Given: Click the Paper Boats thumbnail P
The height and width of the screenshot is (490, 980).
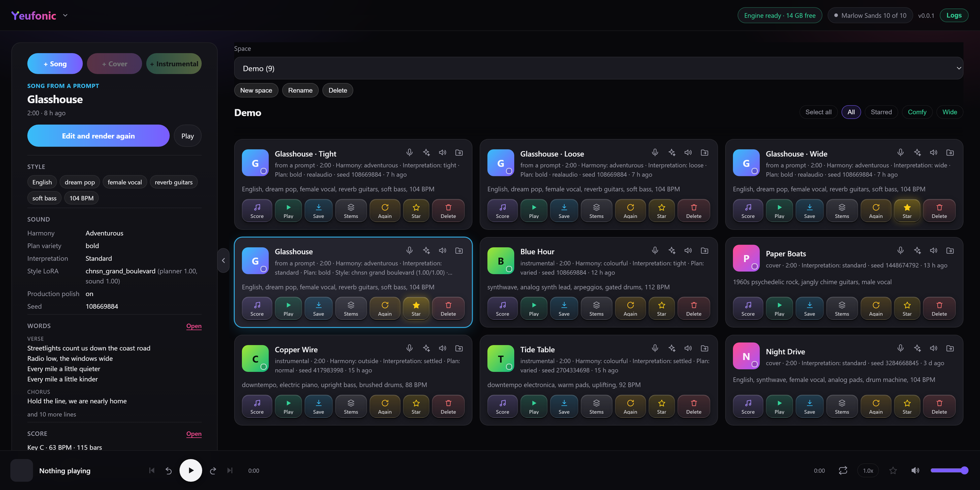Looking at the screenshot, I should 746,258.
